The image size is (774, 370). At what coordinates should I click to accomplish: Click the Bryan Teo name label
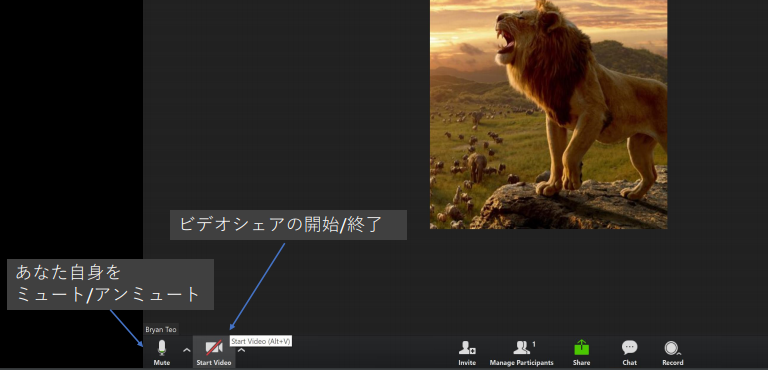click(161, 330)
